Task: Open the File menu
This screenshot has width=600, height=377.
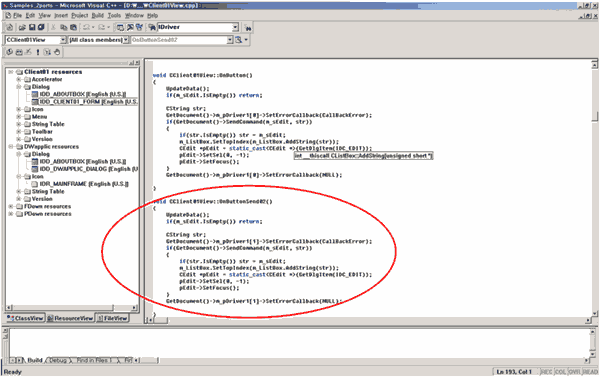Action: coord(18,15)
